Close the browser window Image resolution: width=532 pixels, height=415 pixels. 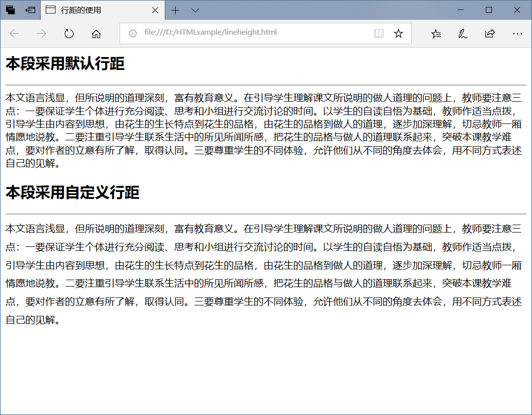[517, 10]
